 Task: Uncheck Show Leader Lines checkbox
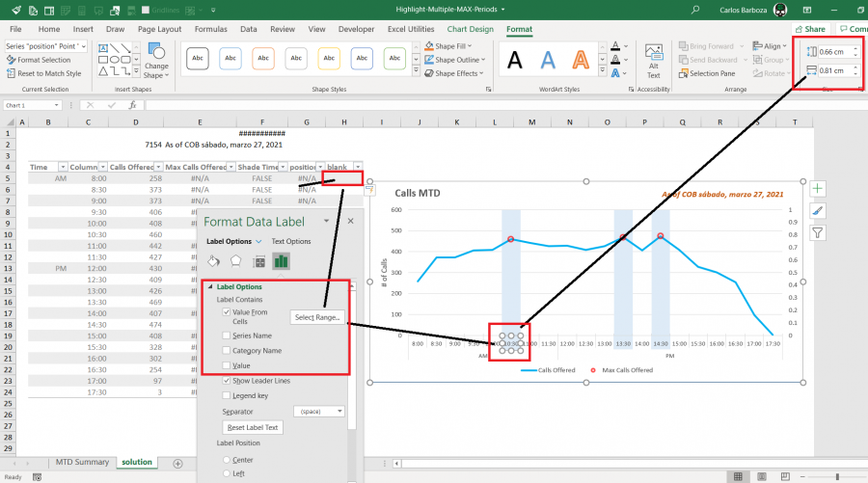[227, 381]
